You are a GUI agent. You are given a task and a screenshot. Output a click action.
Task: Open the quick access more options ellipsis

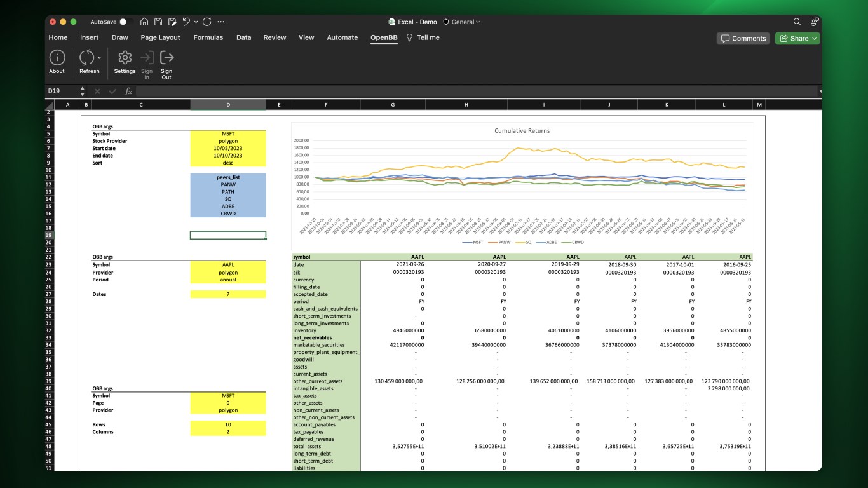[x=221, y=22]
